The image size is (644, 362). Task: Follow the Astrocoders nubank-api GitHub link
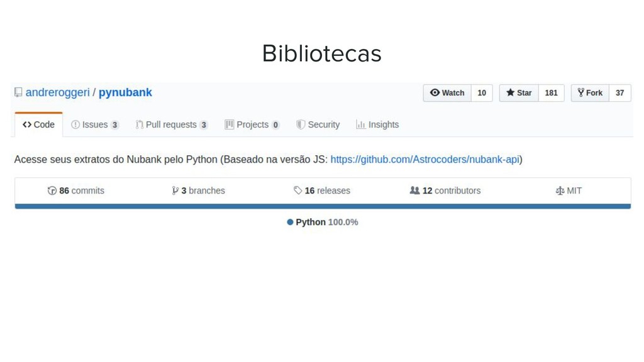click(425, 160)
